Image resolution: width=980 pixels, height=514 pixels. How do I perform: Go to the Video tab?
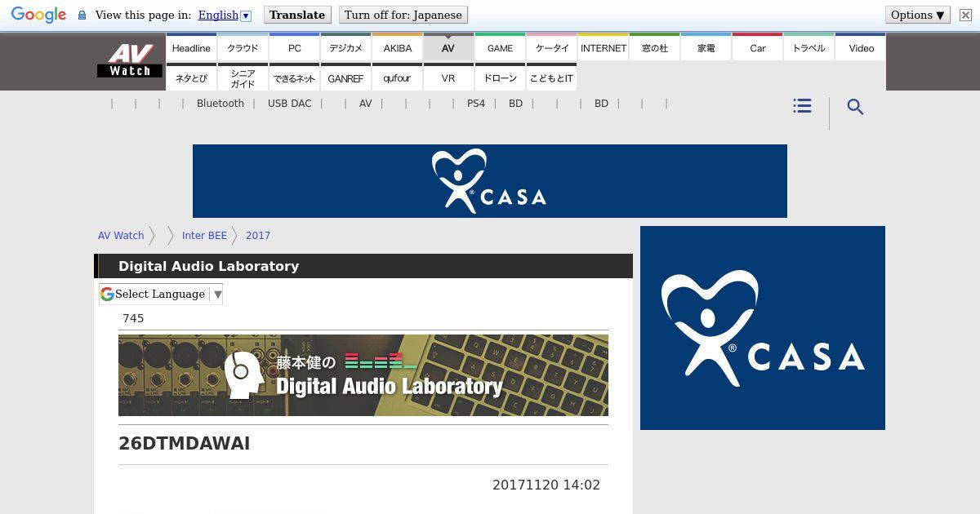point(861,47)
